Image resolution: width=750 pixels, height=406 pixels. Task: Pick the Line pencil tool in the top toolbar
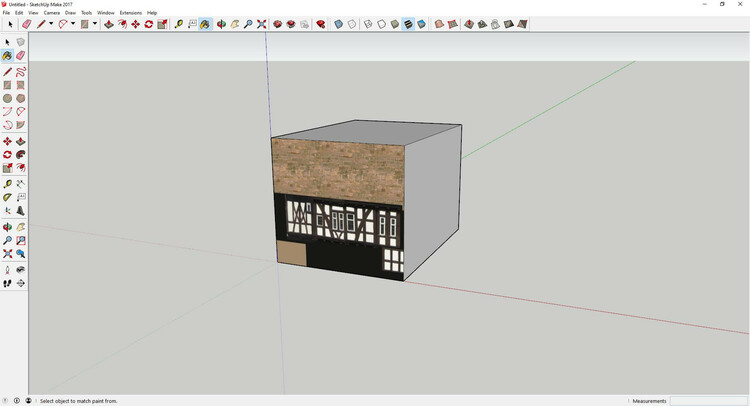[x=41, y=24]
